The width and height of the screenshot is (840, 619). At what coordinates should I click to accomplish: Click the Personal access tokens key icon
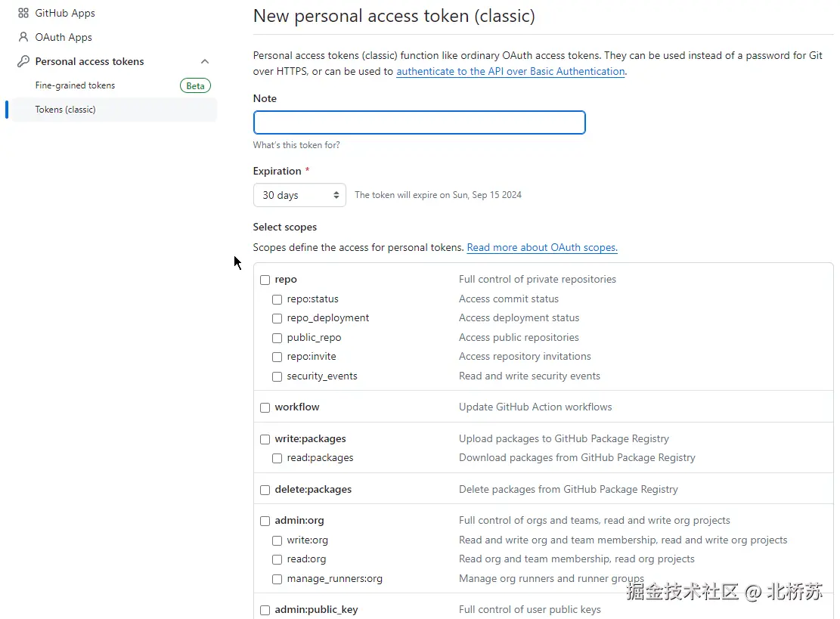click(23, 61)
